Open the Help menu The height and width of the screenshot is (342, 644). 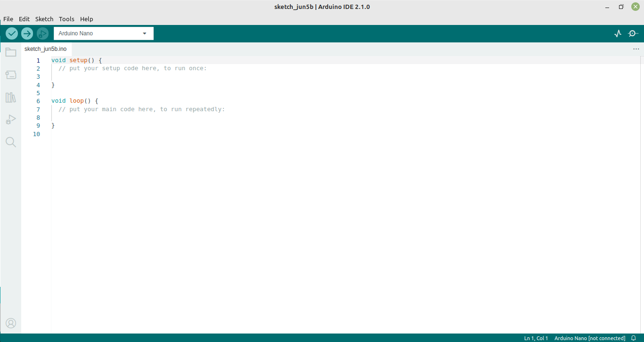pyautogui.click(x=87, y=19)
